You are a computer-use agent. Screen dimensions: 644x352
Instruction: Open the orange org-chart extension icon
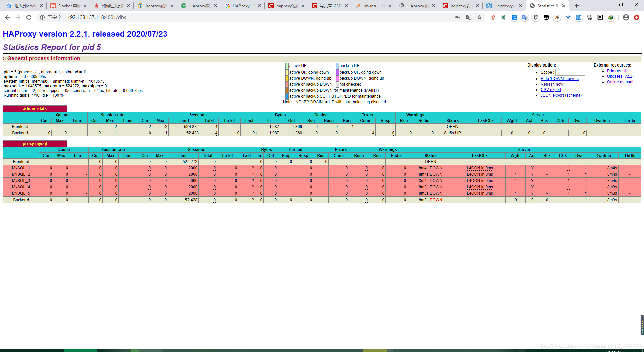coord(493,17)
